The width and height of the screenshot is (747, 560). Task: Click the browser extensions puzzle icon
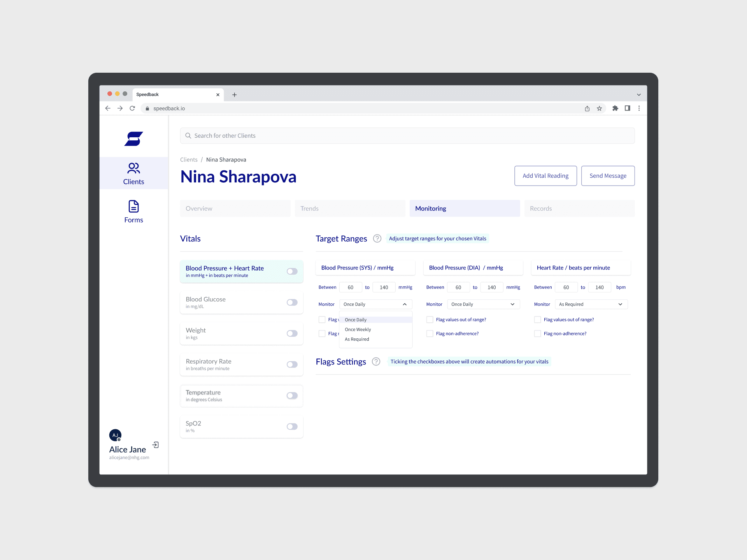615,108
